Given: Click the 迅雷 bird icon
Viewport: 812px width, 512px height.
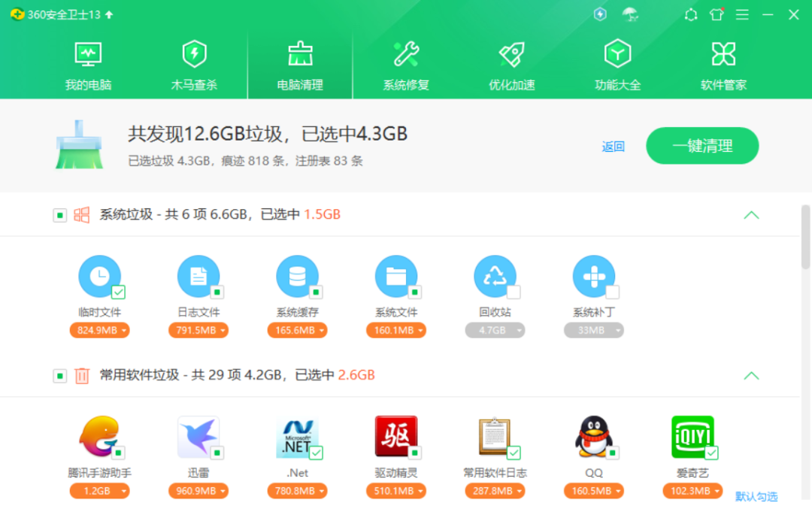Looking at the screenshot, I should click(198, 436).
